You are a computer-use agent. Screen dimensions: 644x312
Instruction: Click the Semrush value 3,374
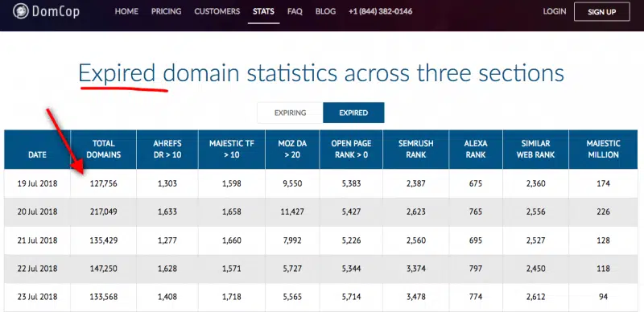(x=415, y=269)
